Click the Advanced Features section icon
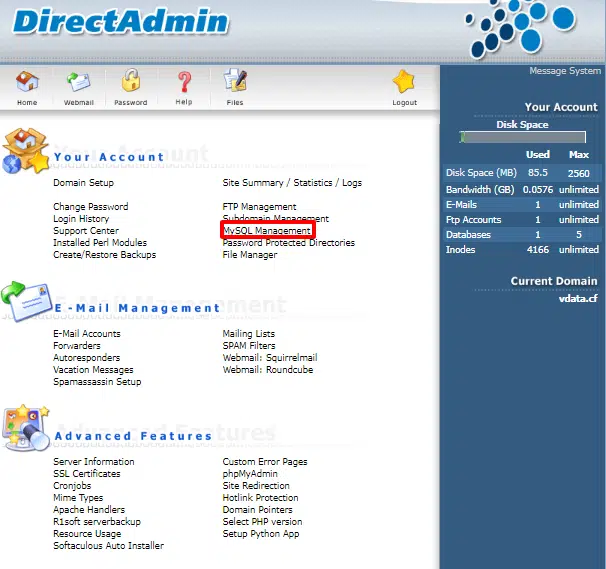The height and width of the screenshot is (569, 606). pos(26,428)
